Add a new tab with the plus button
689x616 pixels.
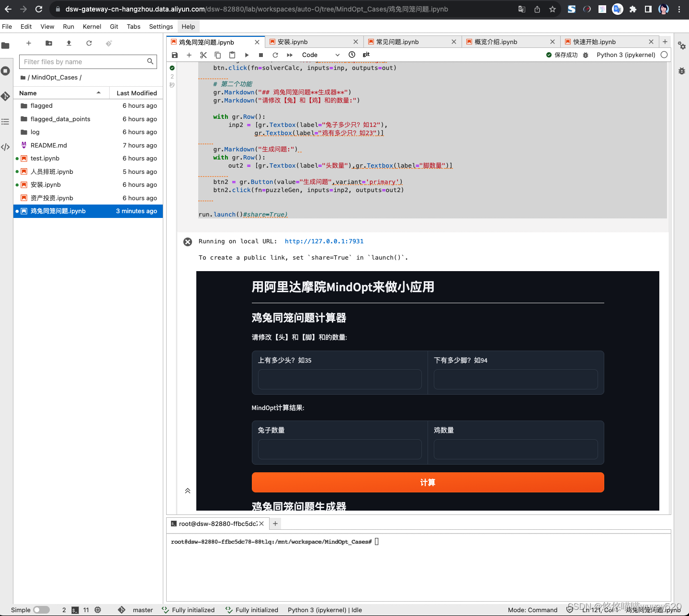(665, 42)
